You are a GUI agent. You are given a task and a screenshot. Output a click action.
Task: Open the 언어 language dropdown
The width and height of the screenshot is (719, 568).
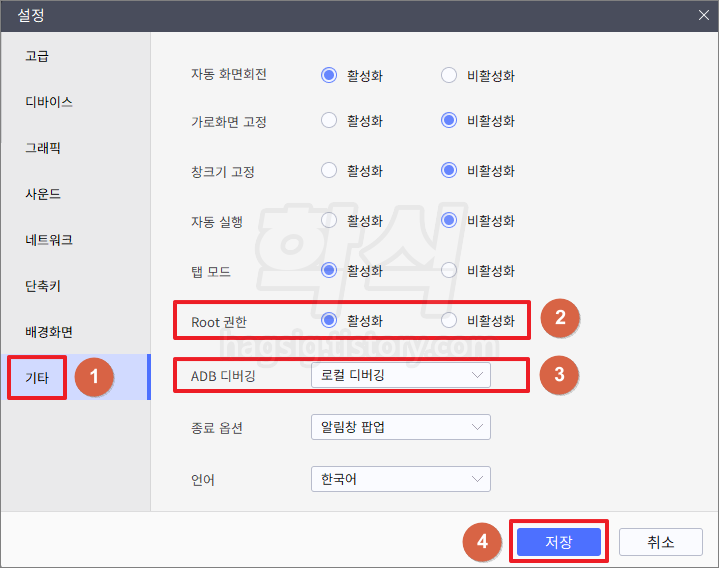[401, 479]
